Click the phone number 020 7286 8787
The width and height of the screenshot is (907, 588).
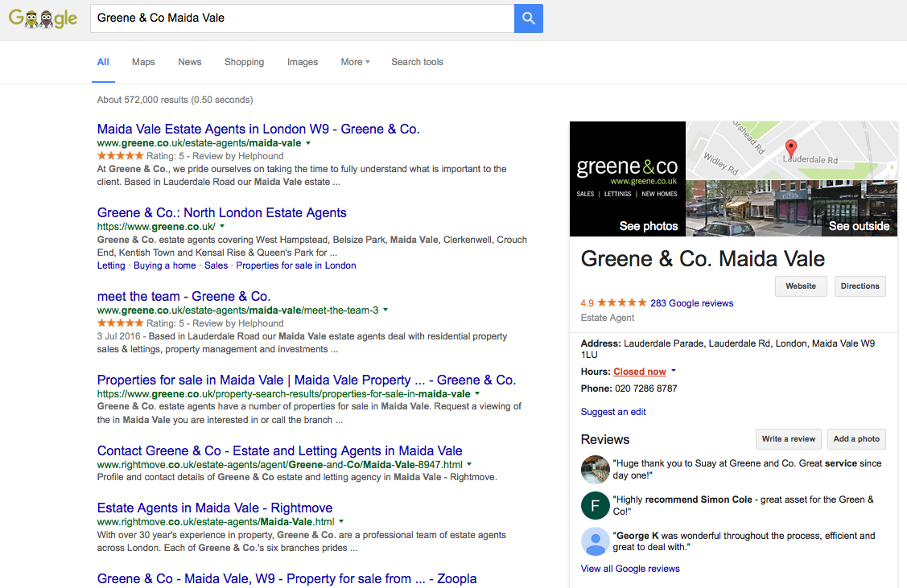click(645, 389)
